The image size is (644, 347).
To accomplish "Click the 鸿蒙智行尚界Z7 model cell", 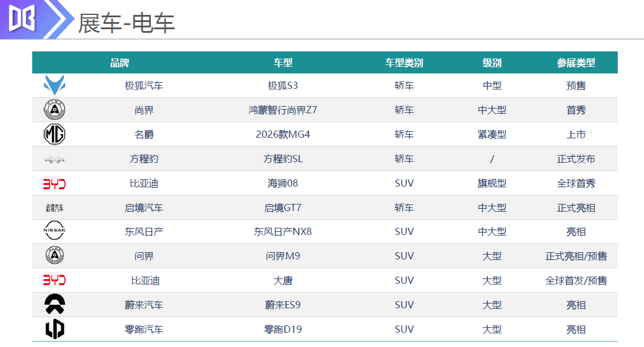I will [283, 110].
